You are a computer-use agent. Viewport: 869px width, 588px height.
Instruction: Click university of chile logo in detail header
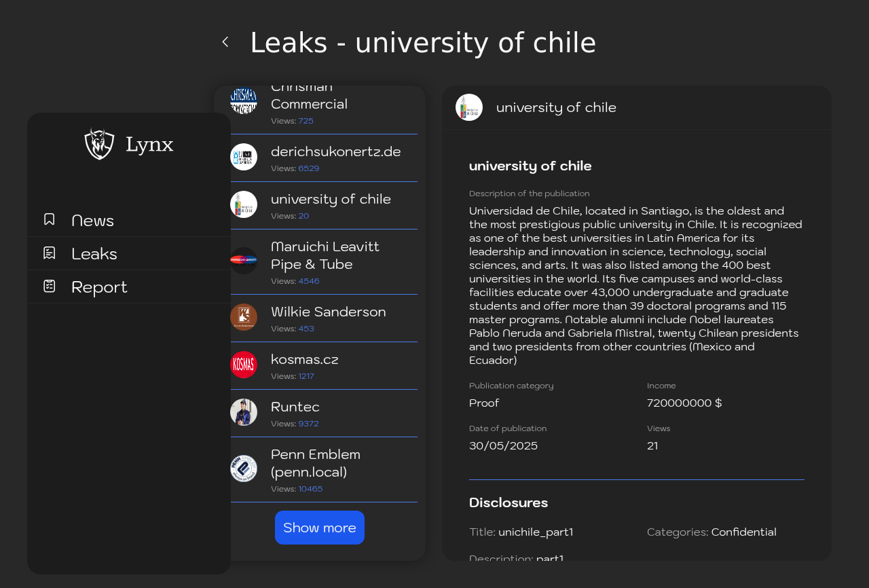click(469, 107)
